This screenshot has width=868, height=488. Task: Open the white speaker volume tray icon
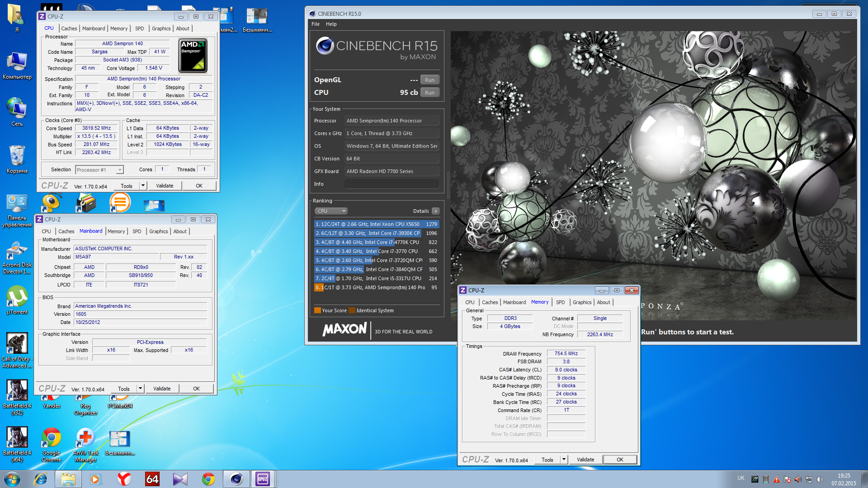[x=820, y=479]
